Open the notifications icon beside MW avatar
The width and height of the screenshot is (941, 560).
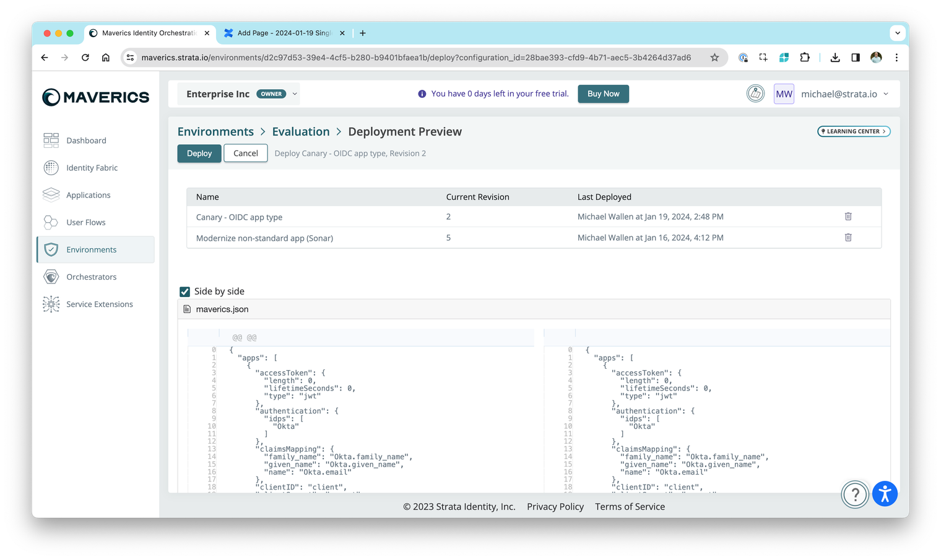click(x=755, y=94)
